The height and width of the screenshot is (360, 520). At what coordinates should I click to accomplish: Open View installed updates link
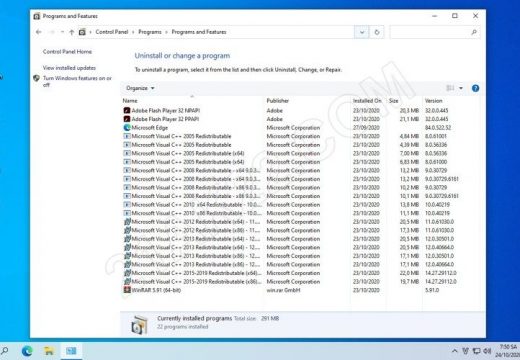[x=69, y=68]
